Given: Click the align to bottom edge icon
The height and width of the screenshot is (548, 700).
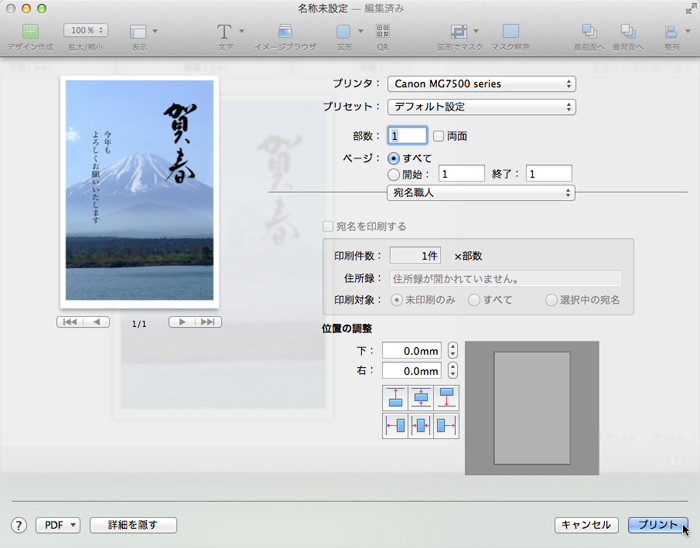Looking at the screenshot, I should point(446,398).
